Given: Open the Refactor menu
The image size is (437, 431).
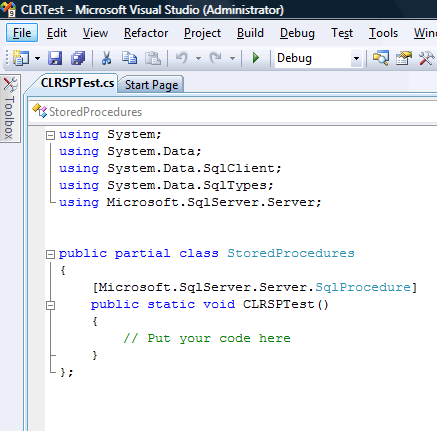Looking at the screenshot, I should [x=146, y=33].
